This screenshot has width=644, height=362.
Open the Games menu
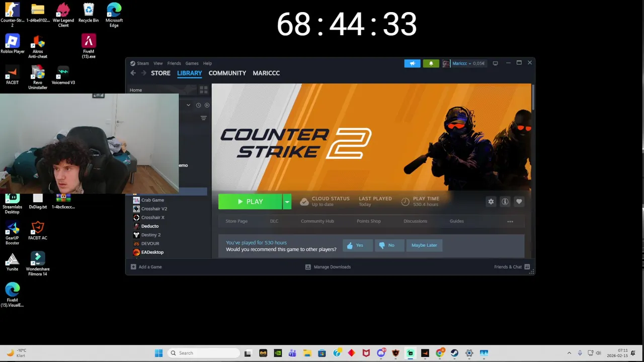pos(192,63)
